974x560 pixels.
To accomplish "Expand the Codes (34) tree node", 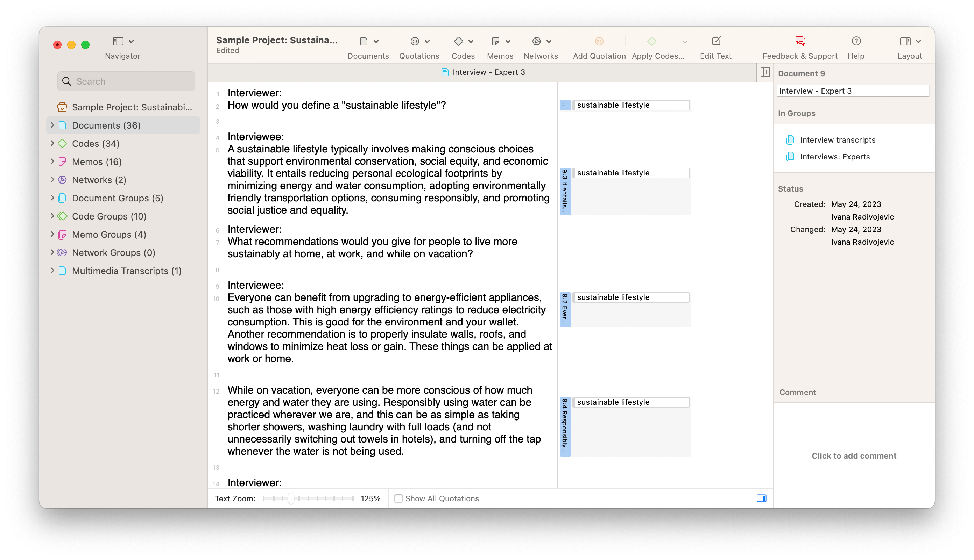I will pos(52,143).
